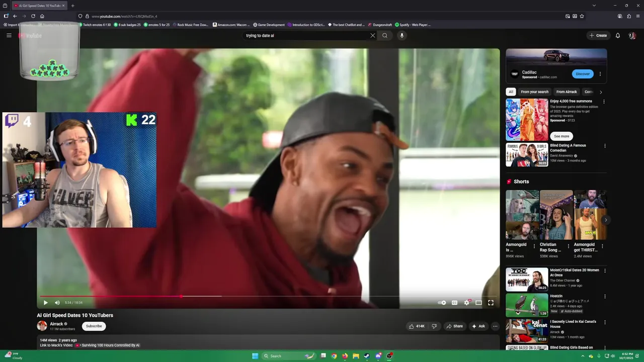Viewport: 644px width, 362px height.
Task: Subscribe to the Airrack channel
Action: click(x=94, y=326)
